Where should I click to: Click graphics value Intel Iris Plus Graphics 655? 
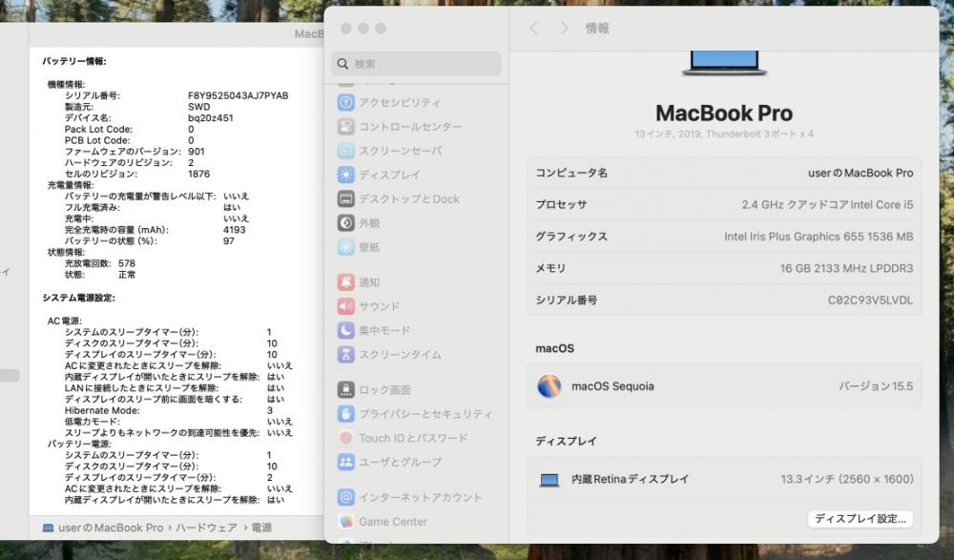click(x=819, y=237)
